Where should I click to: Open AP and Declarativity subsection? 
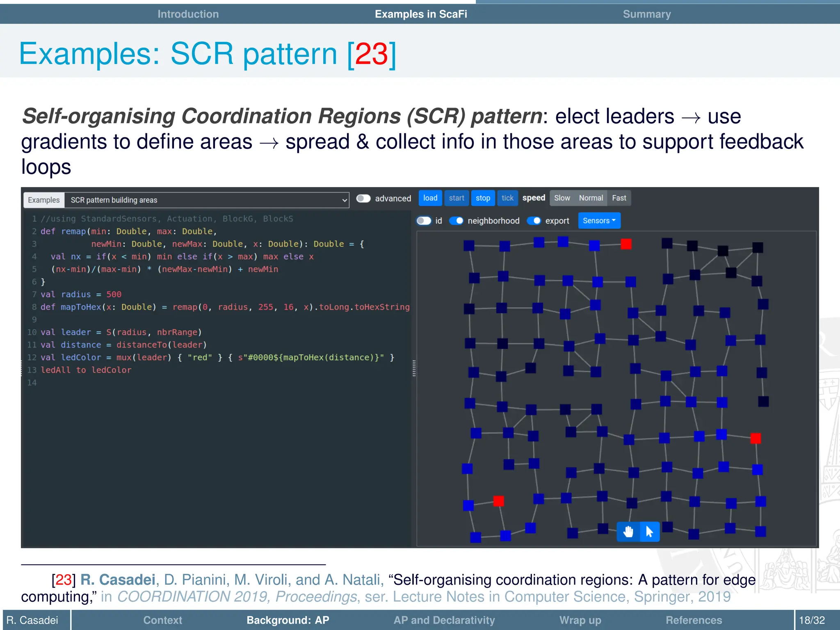click(444, 620)
